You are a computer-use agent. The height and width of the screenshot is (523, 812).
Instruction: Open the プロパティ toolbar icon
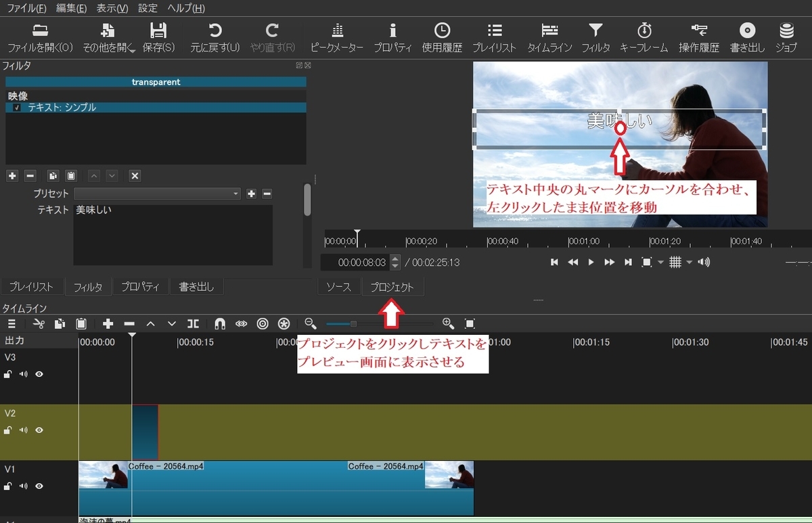392,38
